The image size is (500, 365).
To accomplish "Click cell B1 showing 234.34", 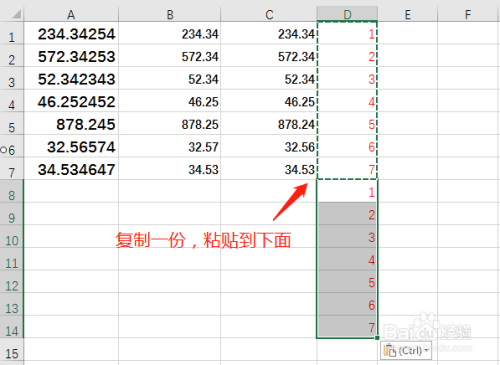I will point(170,33).
